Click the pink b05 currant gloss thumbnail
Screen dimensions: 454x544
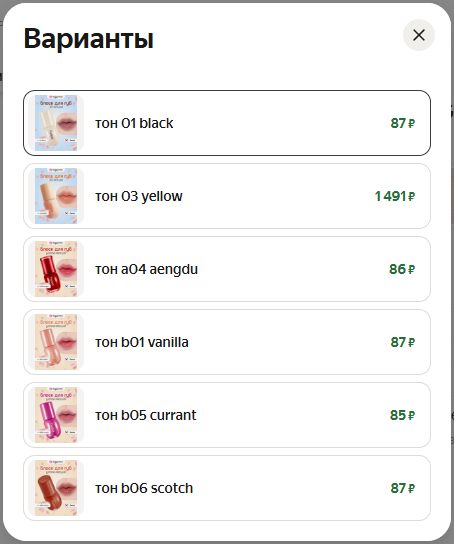tap(56, 415)
